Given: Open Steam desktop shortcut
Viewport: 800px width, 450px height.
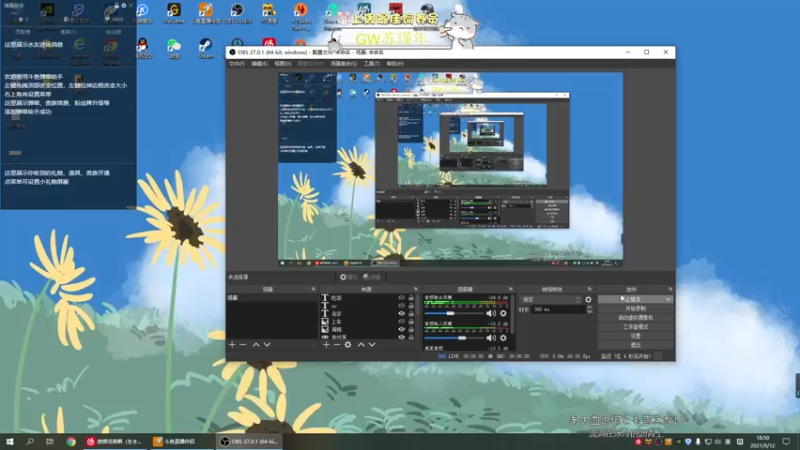Looking at the screenshot, I should 206,48.
